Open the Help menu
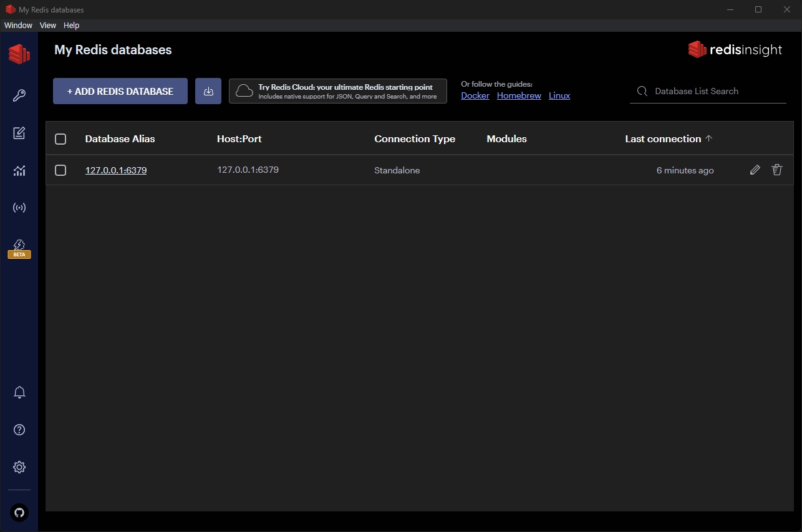The height and width of the screenshot is (532, 802). pyautogui.click(x=72, y=26)
